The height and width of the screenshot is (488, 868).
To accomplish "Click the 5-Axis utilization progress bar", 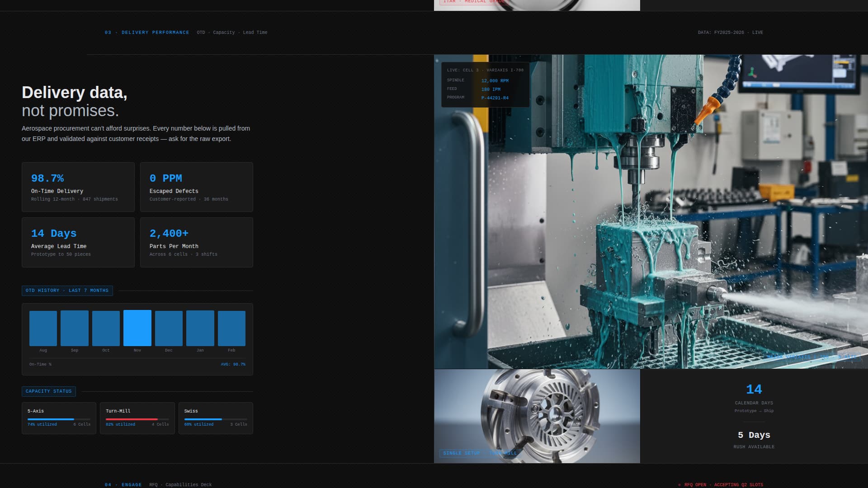I will tap(58, 419).
